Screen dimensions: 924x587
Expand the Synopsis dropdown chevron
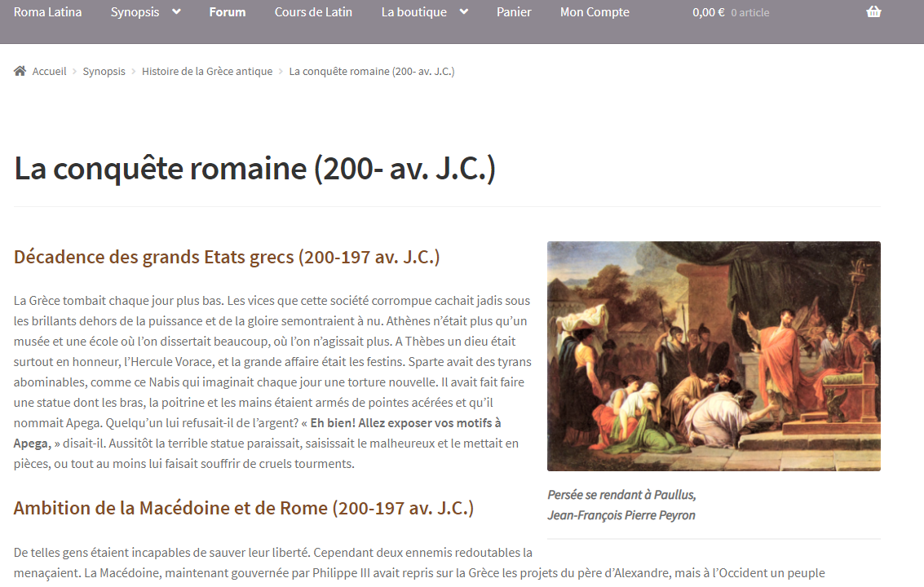tap(176, 12)
